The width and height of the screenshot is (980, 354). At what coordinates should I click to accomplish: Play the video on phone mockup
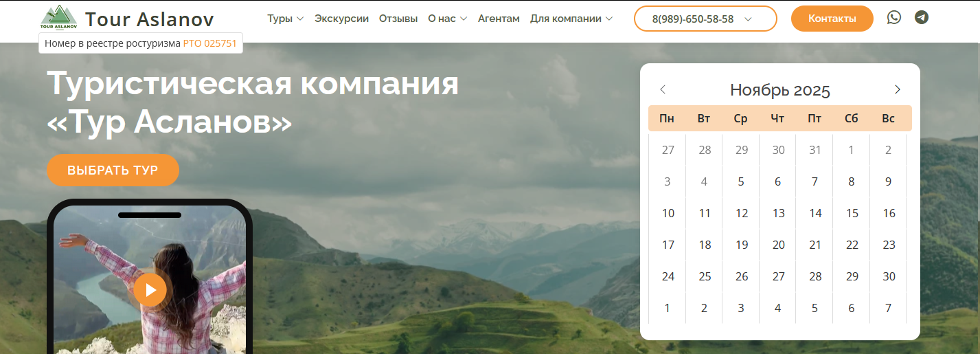pos(150,289)
